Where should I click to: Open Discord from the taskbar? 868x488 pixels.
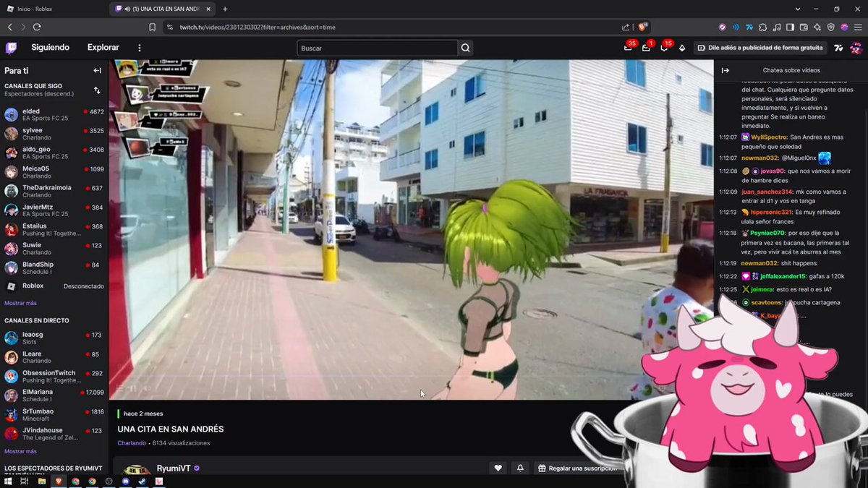[126, 481]
